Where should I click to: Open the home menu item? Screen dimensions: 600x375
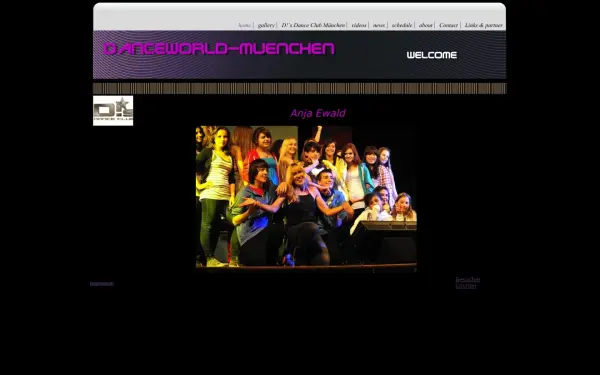pos(245,25)
